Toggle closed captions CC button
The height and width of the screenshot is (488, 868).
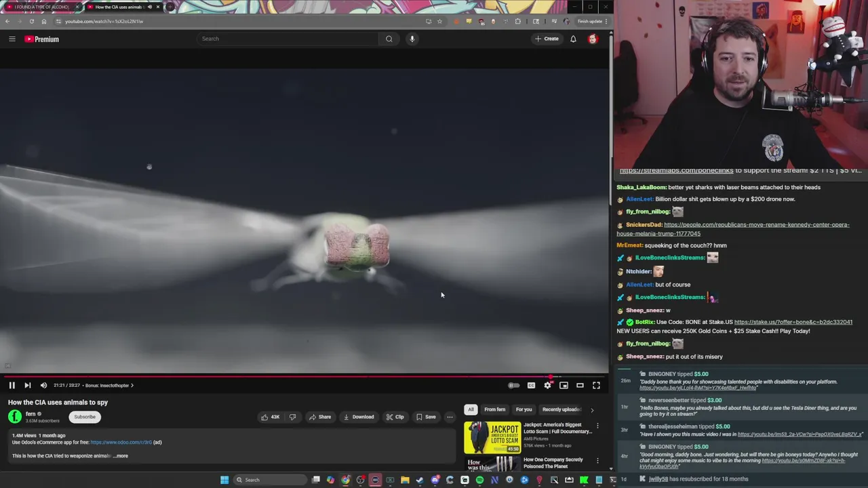click(x=531, y=385)
